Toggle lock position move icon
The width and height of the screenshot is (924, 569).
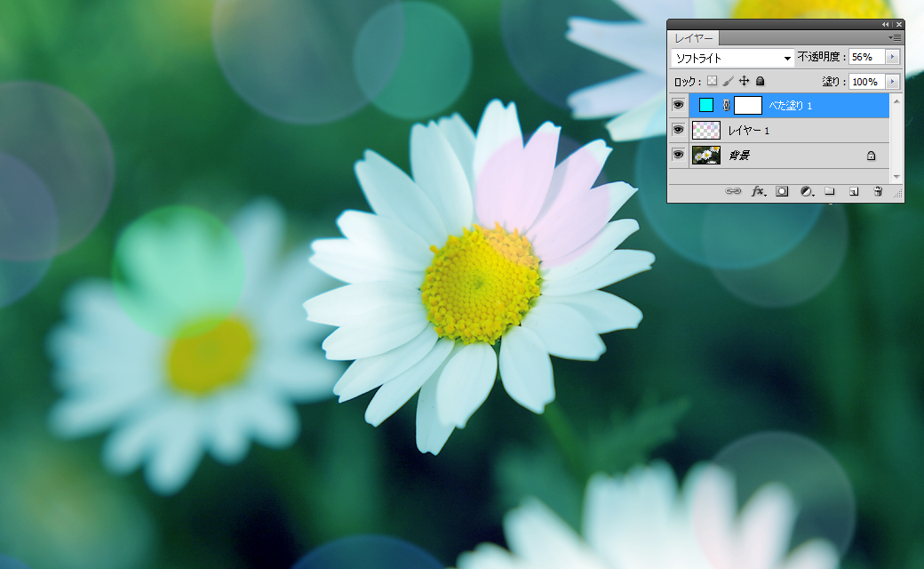pos(744,81)
